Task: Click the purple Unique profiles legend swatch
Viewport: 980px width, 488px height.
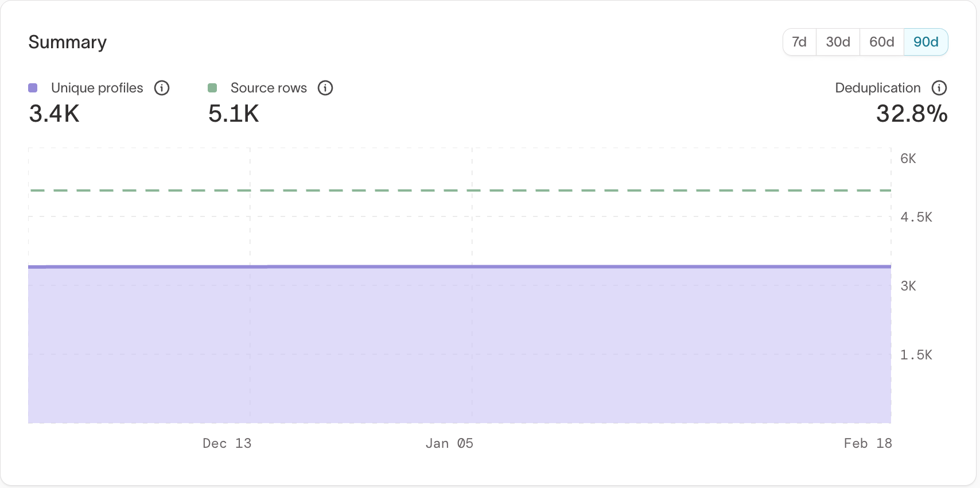Action: [x=33, y=88]
